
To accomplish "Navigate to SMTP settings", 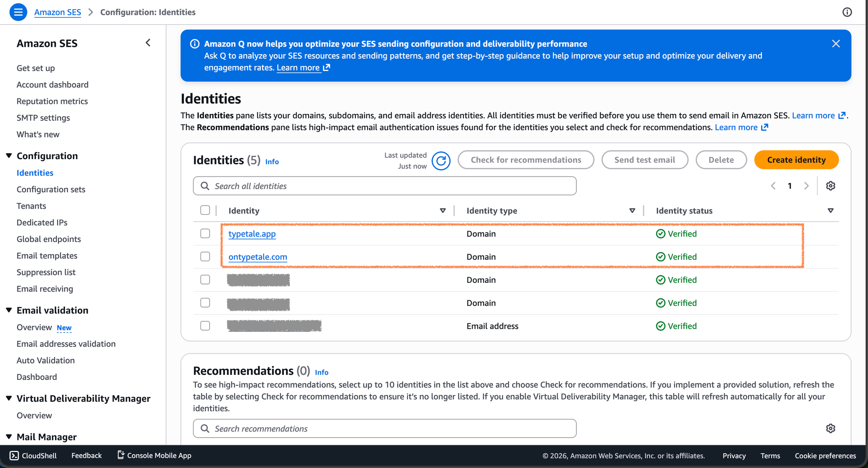I will point(43,118).
